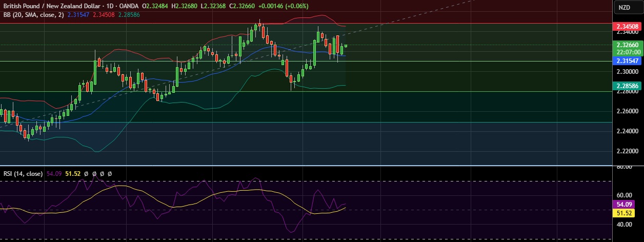Click green 2.32660 last price label

[628, 45]
